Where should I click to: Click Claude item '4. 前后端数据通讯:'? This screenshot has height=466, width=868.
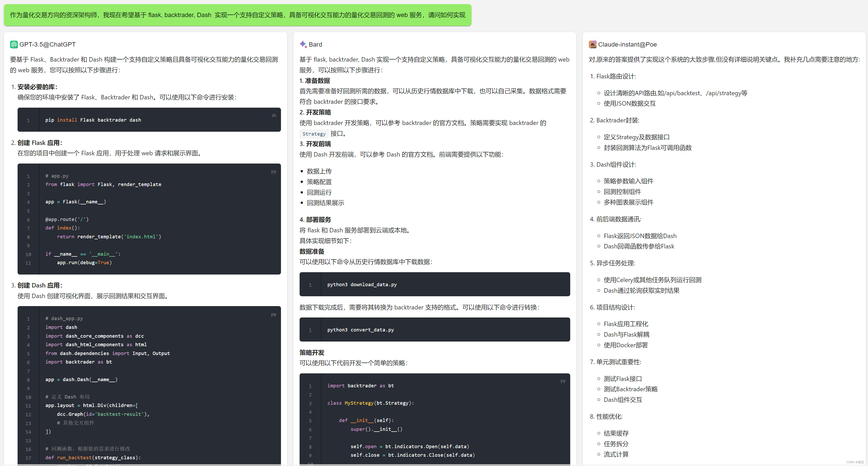(x=615, y=219)
